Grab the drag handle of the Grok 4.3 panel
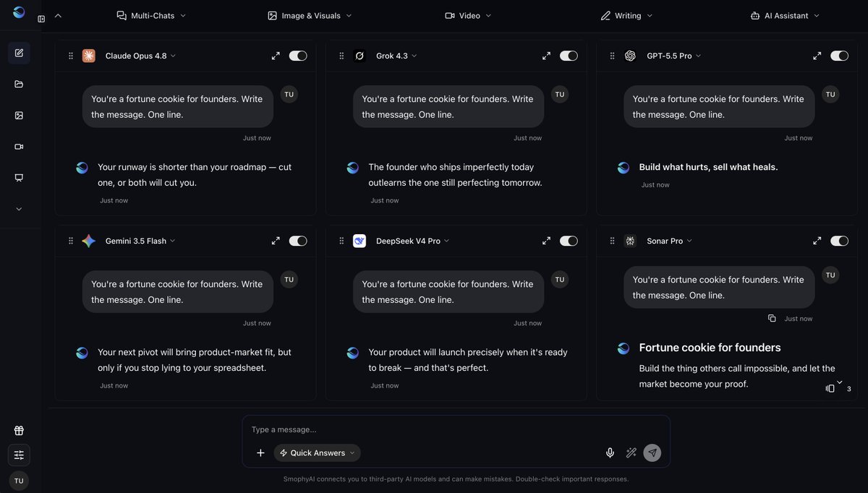 tap(341, 56)
